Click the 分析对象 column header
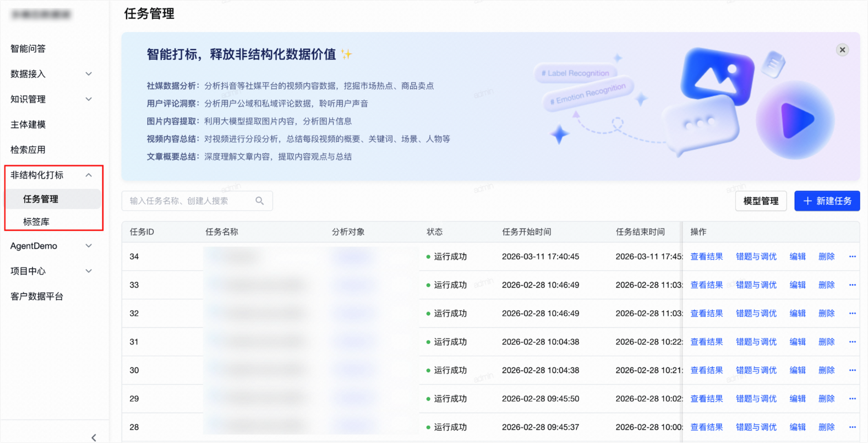The width and height of the screenshot is (868, 443). pyautogui.click(x=348, y=232)
